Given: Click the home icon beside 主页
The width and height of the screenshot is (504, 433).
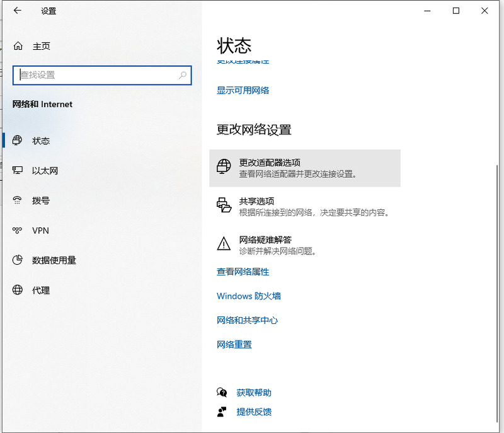Looking at the screenshot, I should [17, 45].
